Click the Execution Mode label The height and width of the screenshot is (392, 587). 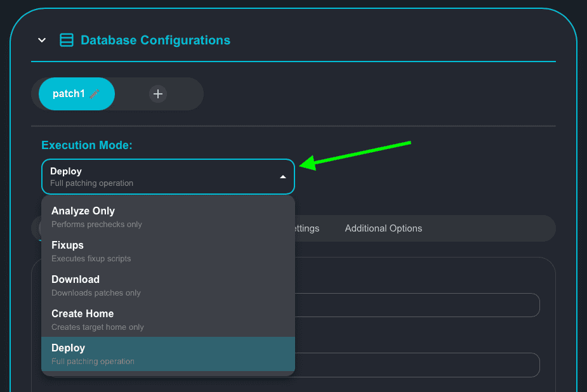point(87,145)
